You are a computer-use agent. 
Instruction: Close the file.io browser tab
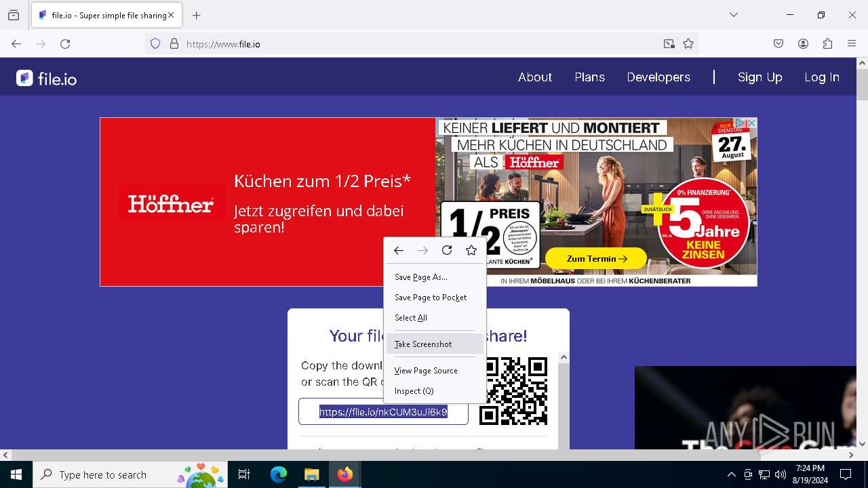pos(171,15)
